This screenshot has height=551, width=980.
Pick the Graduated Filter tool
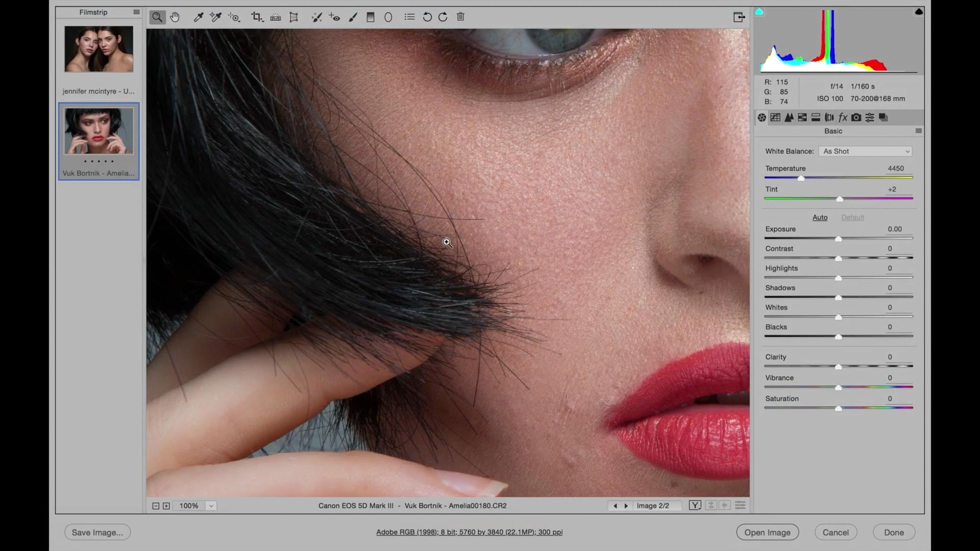[x=370, y=17]
